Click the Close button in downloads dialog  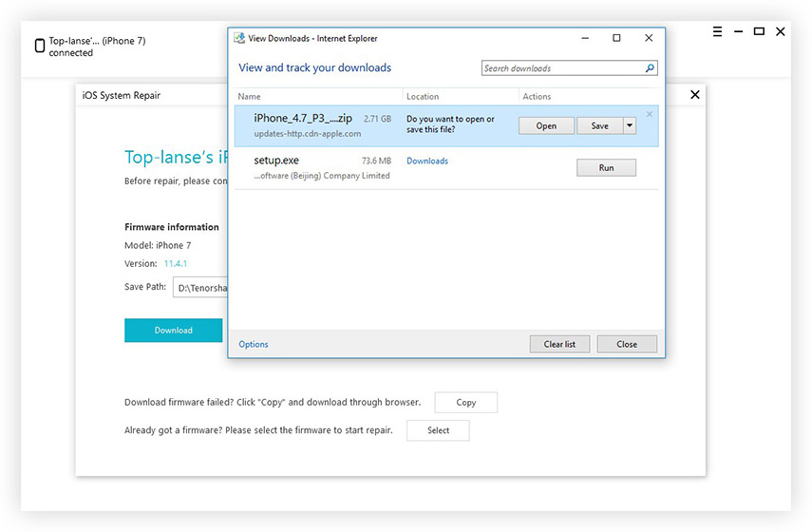tap(627, 344)
